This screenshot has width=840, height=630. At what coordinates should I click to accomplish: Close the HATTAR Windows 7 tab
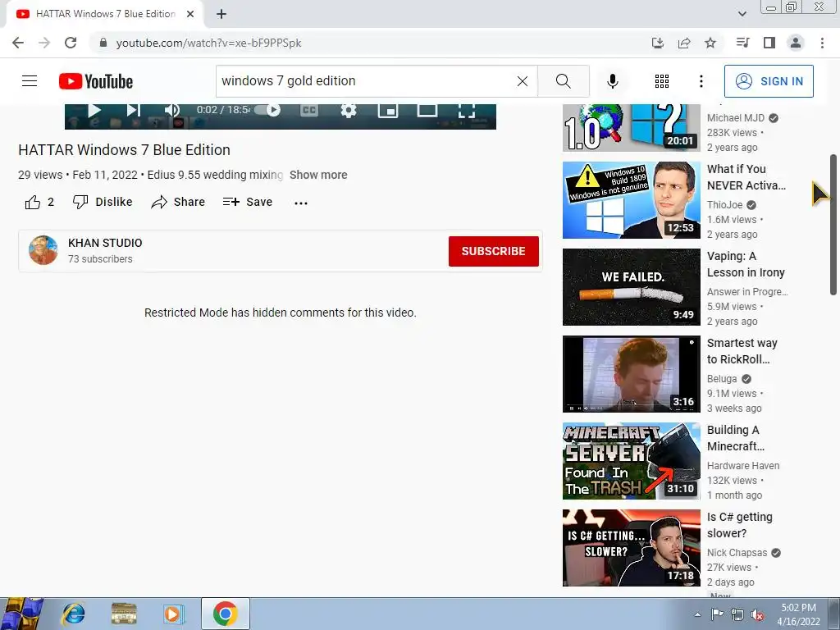[190, 14]
